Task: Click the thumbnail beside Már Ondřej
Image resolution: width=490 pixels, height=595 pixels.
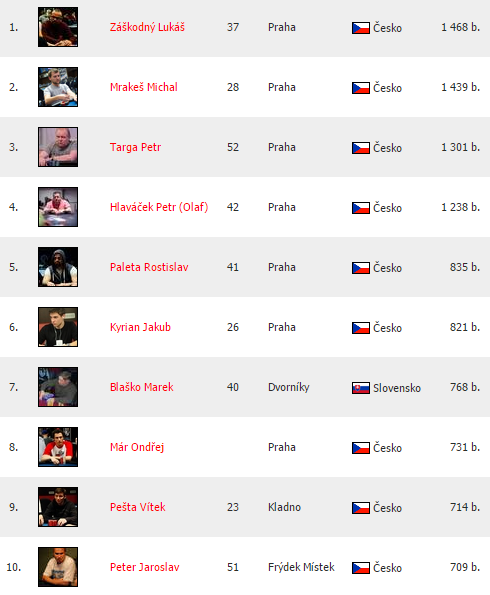Action: 58,447
